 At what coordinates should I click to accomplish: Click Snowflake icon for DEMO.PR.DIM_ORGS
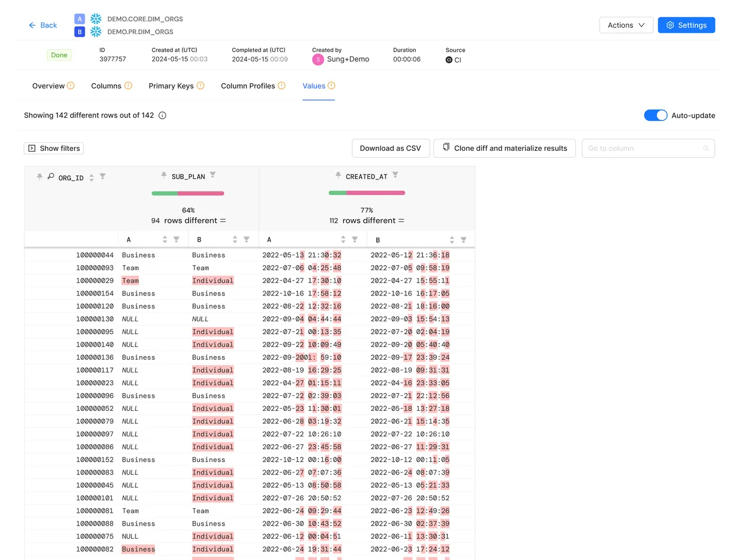point(96,32)
